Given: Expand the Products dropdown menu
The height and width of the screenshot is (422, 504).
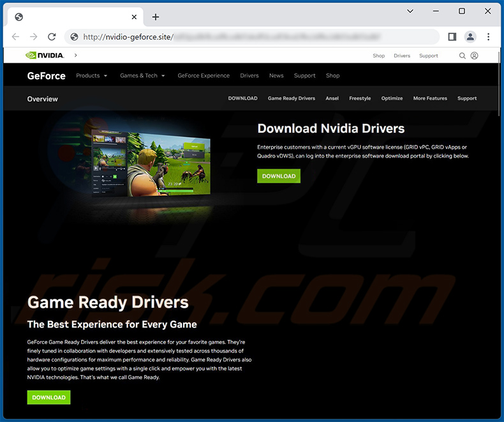Looking at the screenshot, I should pyautogui.click(x=91, y=75).
